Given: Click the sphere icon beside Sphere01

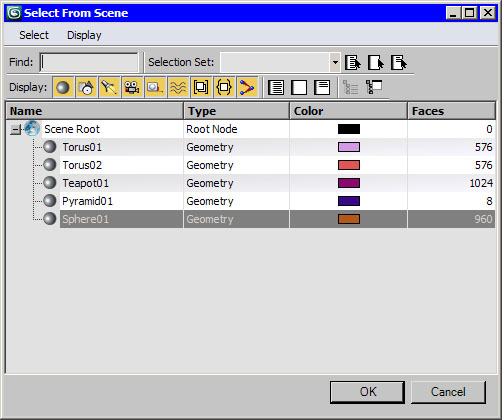Looking at the screenshot, I should click(x=50, y=219).
